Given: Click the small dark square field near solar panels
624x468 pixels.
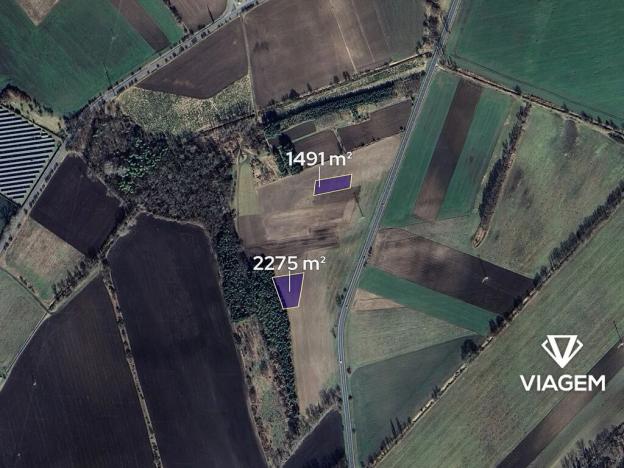Looking at the screenshot, I should (x=76, y=205).
